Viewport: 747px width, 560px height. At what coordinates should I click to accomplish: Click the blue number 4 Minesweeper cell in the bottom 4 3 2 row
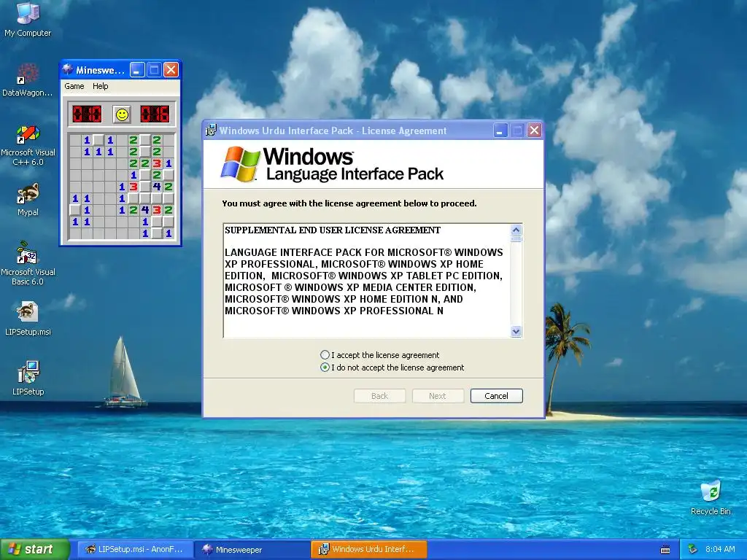(x=145, y=210)
